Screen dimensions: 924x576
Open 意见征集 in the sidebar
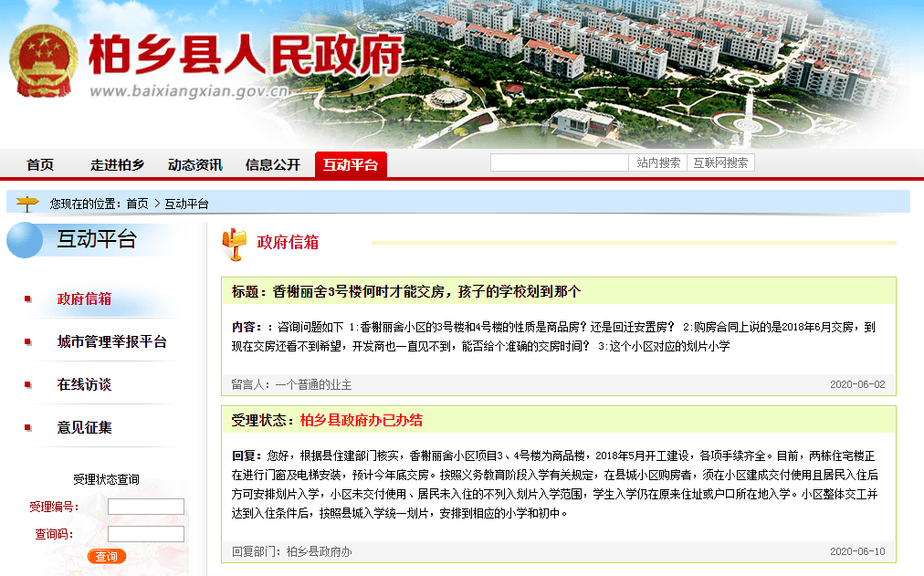[84, 428]
